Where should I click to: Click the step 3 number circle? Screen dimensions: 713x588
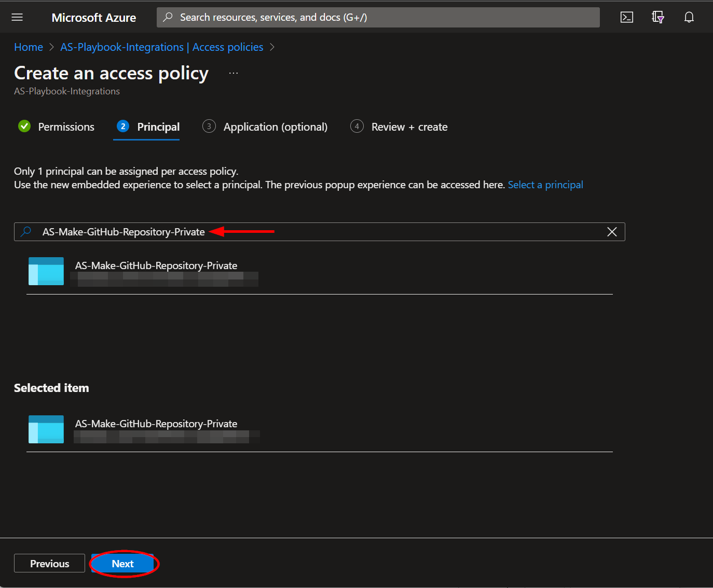point(209,126)
